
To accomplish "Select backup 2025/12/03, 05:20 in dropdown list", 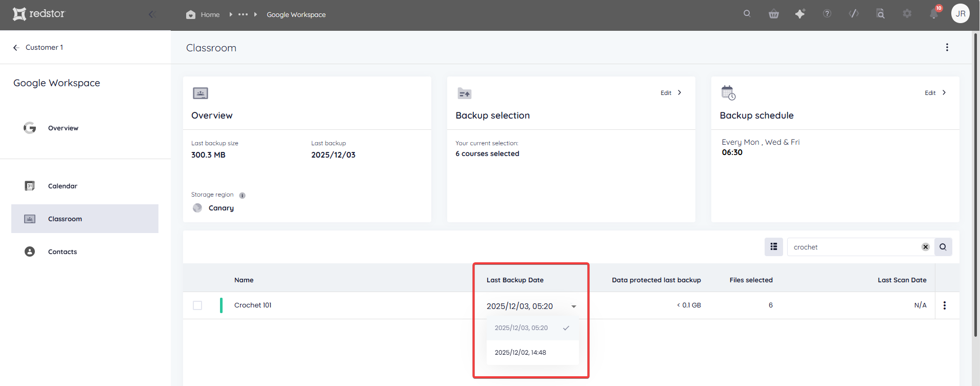I will (x=532, y=328).
